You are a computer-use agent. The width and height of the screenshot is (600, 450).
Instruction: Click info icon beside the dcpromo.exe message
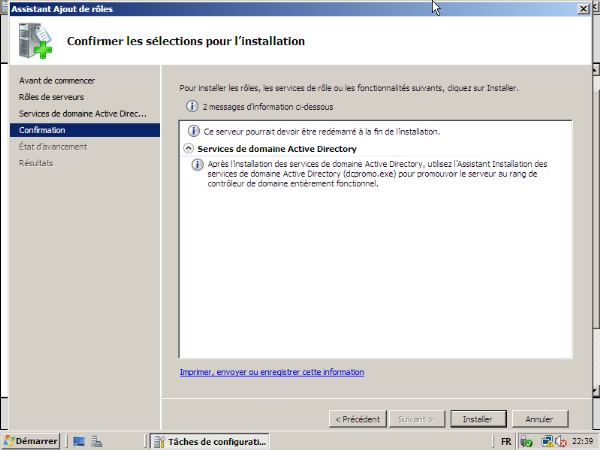pyautogui.click(x=197, y=165)
